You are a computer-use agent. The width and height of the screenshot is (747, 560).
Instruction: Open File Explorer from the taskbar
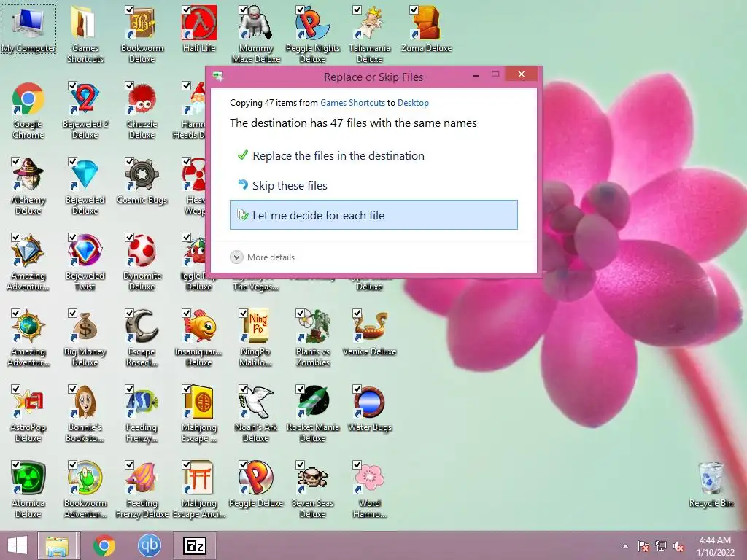[x=57, y=545]
